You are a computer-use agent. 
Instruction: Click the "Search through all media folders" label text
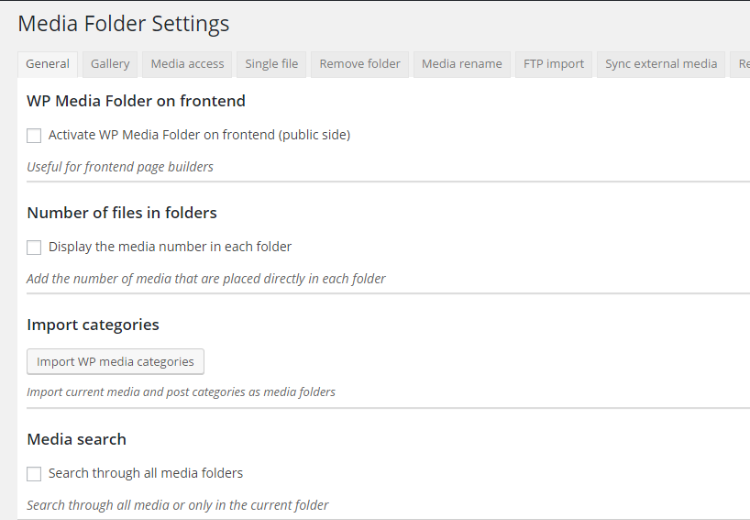[x=145, y=474]
